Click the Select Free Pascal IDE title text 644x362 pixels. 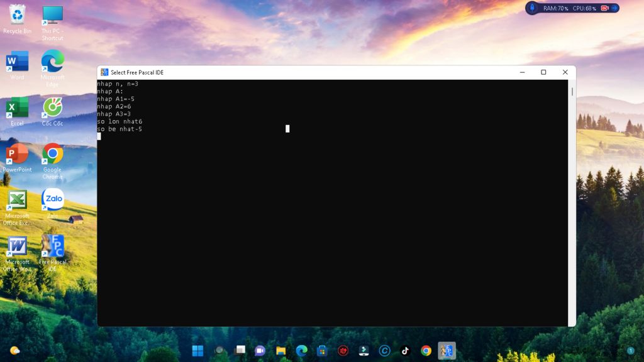coord(137,72)
